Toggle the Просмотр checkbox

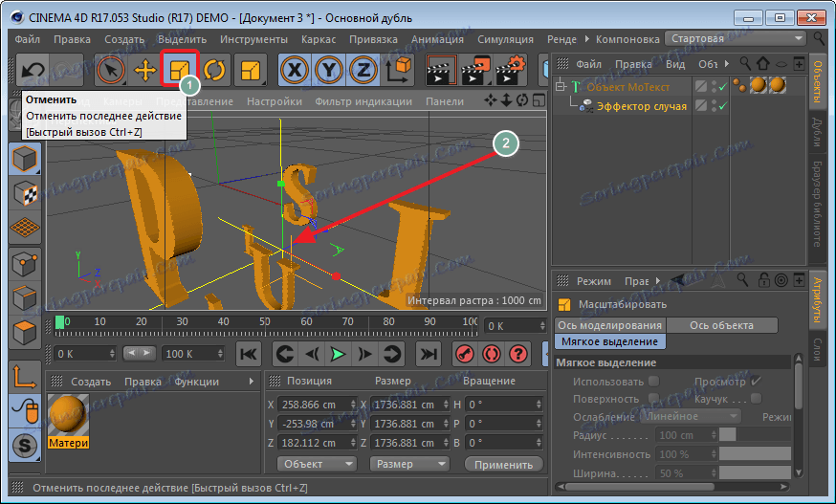pos(756,382)
